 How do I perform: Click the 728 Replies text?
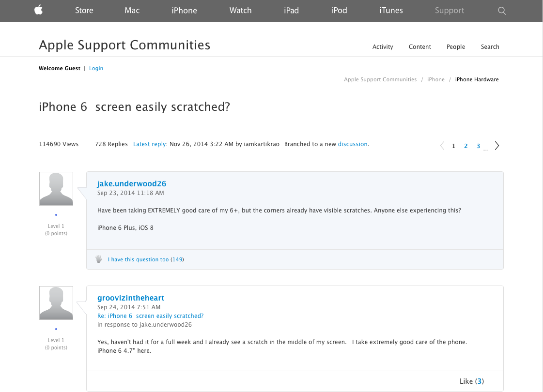(111, 144)
